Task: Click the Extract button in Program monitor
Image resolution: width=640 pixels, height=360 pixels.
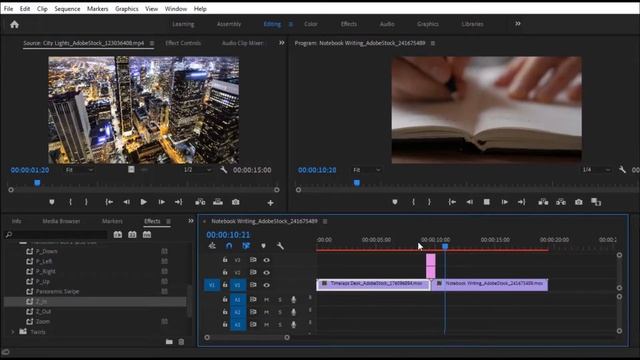Action: [561, 202]
